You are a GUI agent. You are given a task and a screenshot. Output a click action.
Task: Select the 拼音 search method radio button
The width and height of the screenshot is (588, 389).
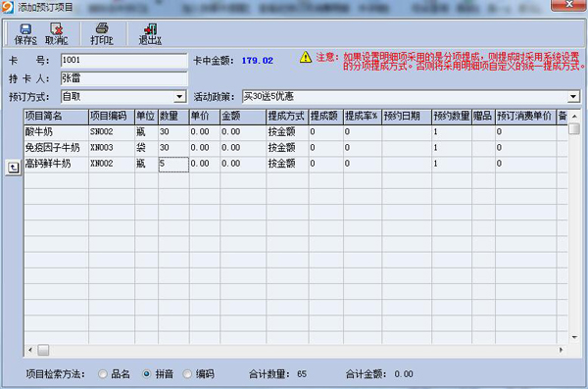(147, 374)
